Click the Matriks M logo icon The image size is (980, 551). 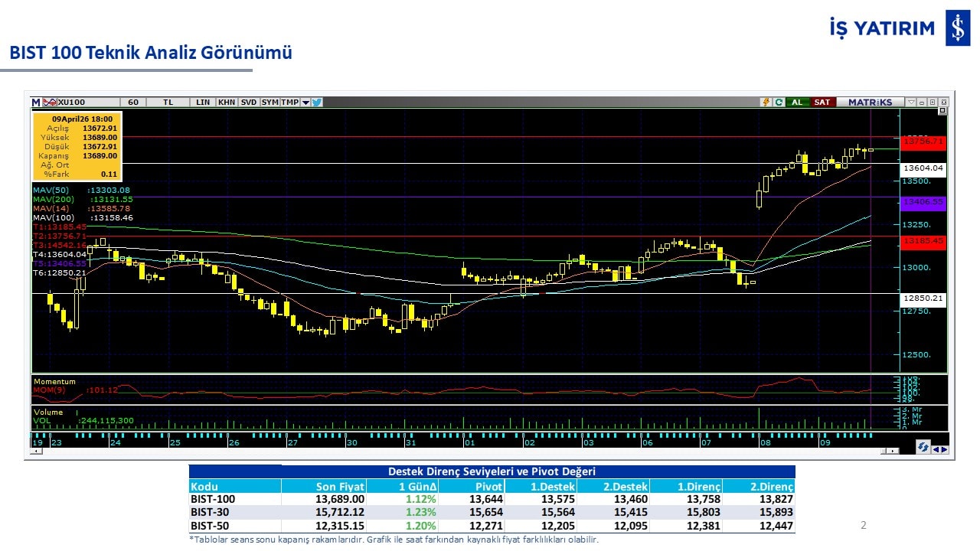pyautogui.click(x=36, y=102)
